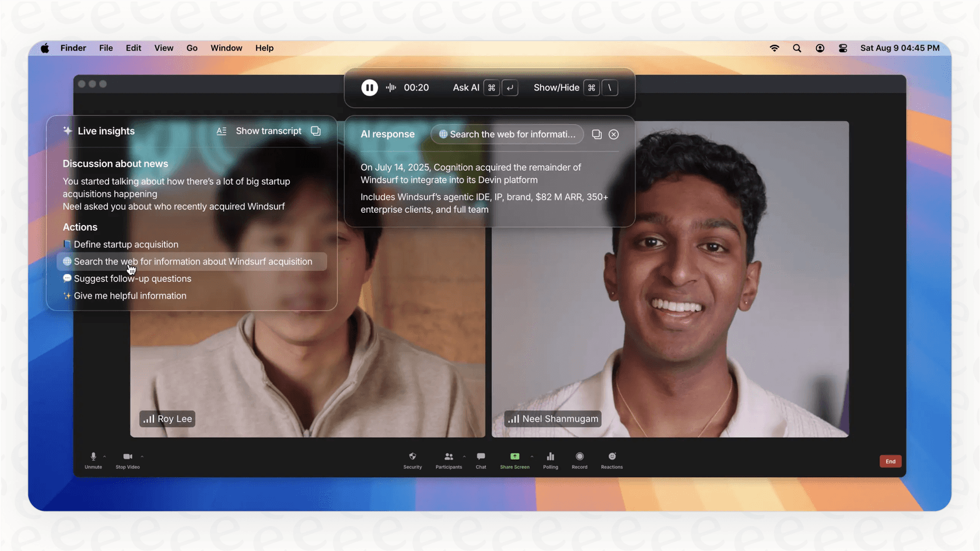Viewport: 980px width, 551px height.
Task: Expand video options arrow beside Stop Video
Action: pos(142,457)
